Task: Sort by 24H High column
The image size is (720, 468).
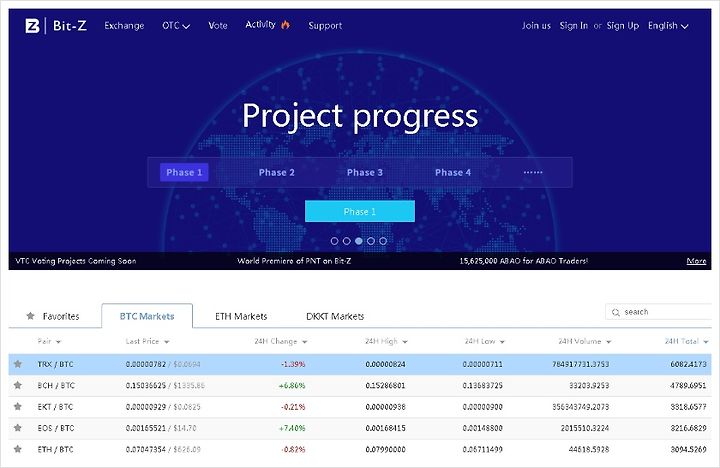Action: (x=386, y=341)
